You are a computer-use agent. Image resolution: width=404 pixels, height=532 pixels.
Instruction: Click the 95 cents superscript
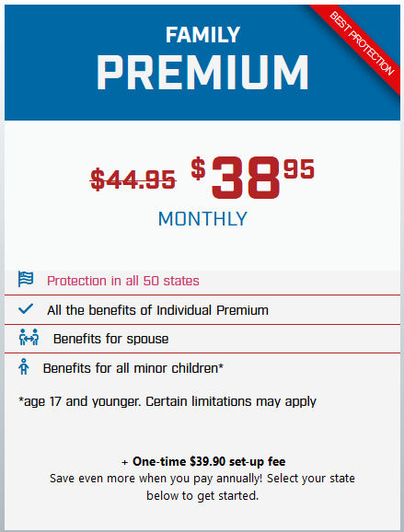click(x=299, y=169)
